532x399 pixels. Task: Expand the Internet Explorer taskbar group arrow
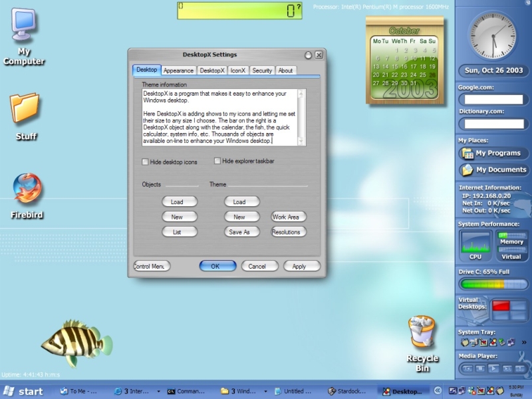158,392
